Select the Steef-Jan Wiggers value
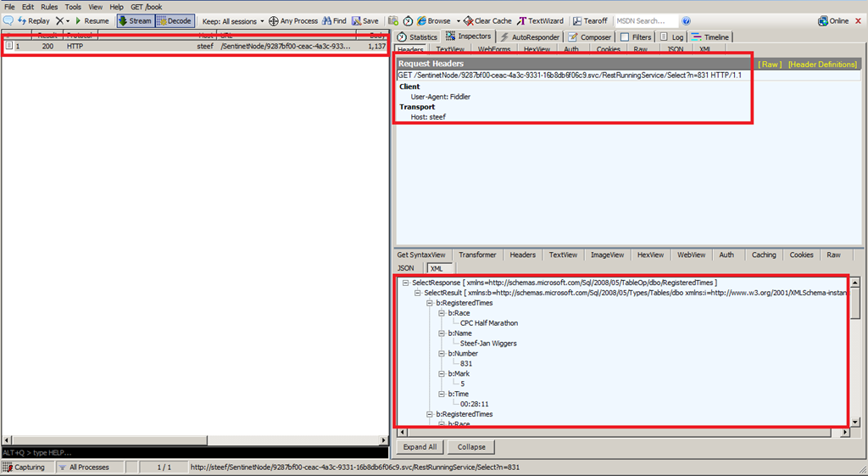The width and height of the screenshot is (868, 476). 488,344
